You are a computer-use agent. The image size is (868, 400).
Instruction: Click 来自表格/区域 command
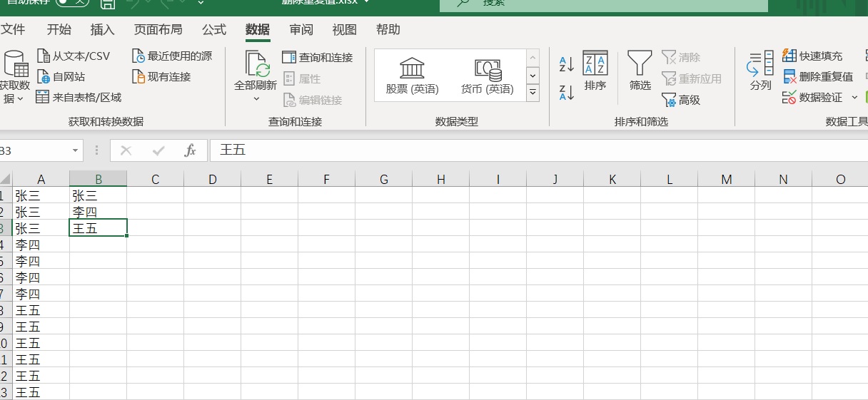tap(79, 97)
